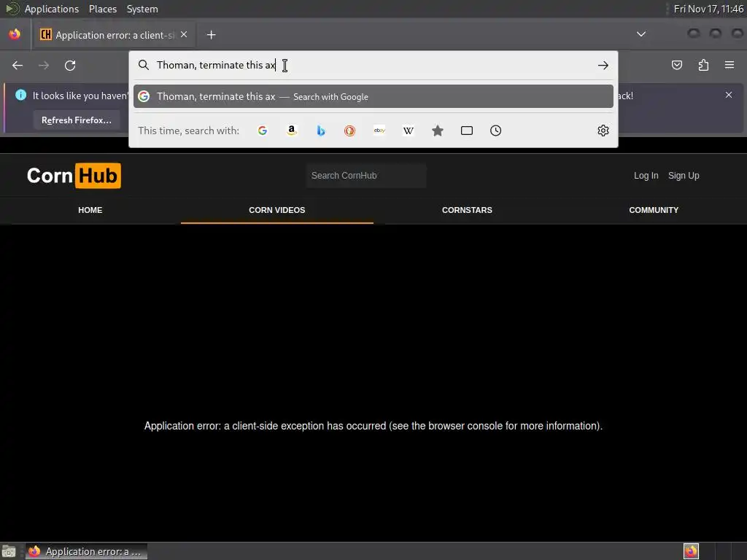The image size is (747, 560).
Task: Open the COMMUNITY nav tab
Action: pyautogui.click(x=654, y=210)
